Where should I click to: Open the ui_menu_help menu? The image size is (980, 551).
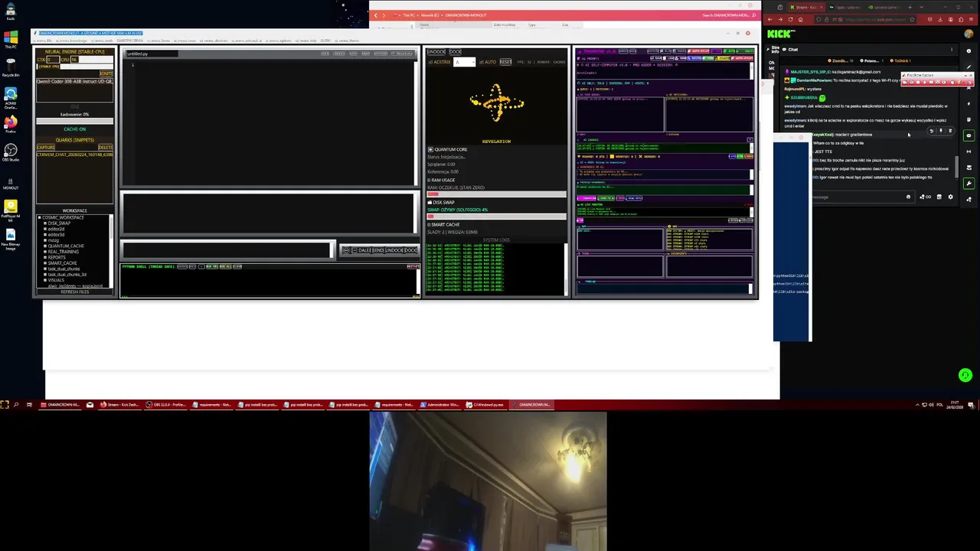click(x=306, y=41)
